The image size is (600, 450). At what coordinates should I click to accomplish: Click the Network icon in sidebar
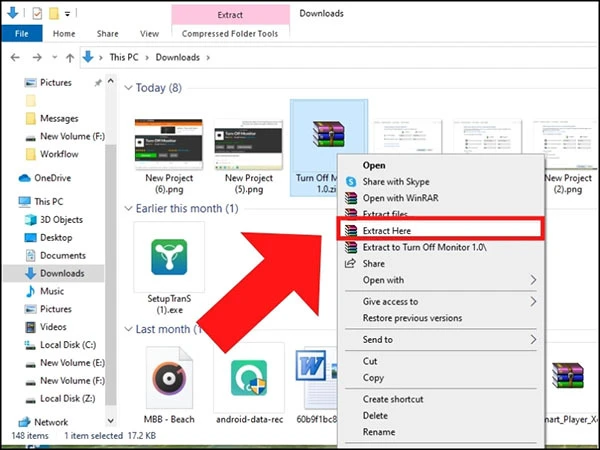(x=24, y=422)
